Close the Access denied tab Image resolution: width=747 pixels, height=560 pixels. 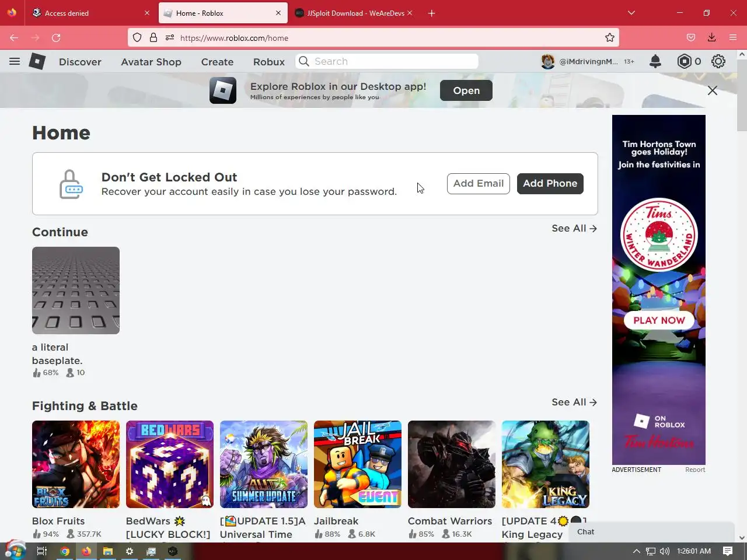click(x=146, y=13)
